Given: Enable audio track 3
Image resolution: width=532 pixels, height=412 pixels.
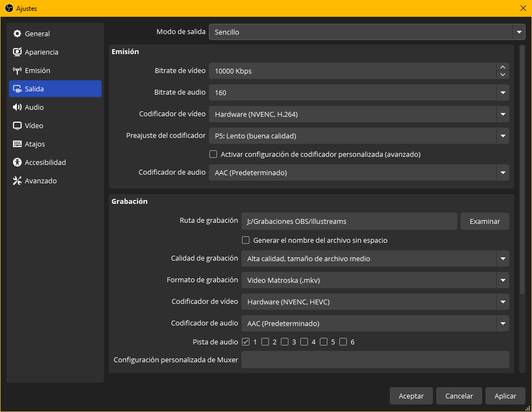Looking at the screenshot, I should click(x=285, y=342).
